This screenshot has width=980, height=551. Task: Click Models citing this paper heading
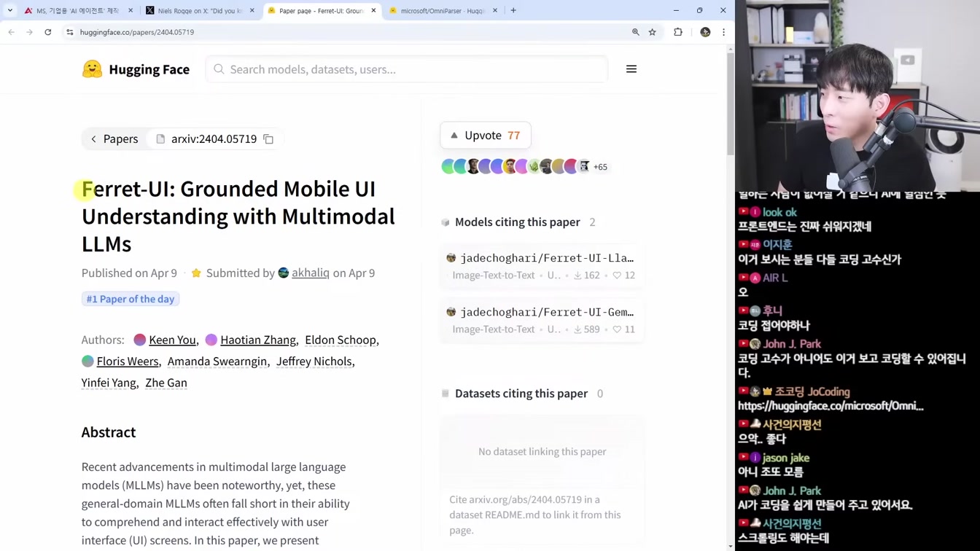tap(518, 222)
